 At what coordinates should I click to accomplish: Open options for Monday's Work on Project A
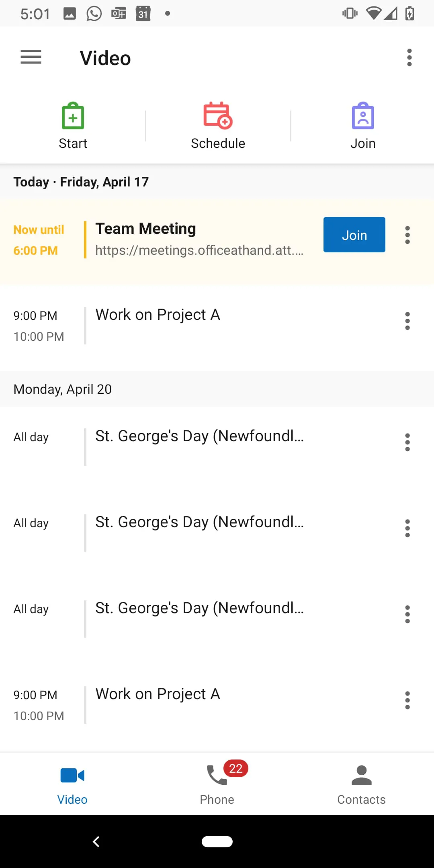[x=407, y=700]
